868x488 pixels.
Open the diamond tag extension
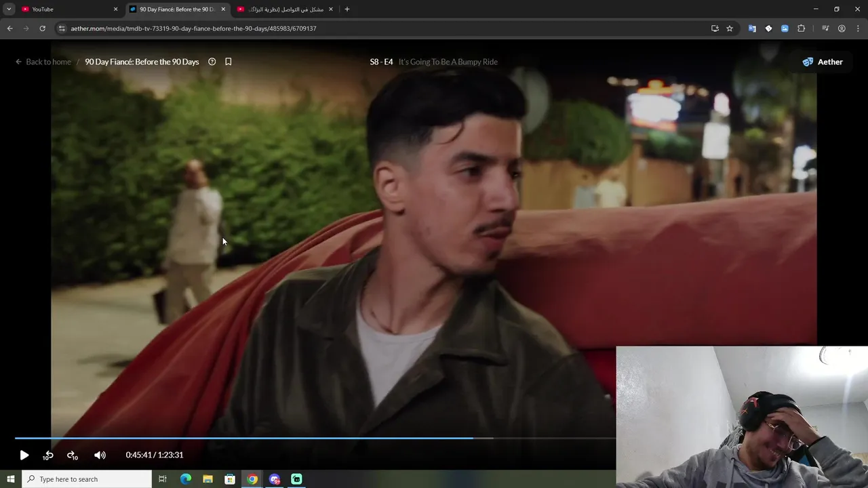coord(768,28)
